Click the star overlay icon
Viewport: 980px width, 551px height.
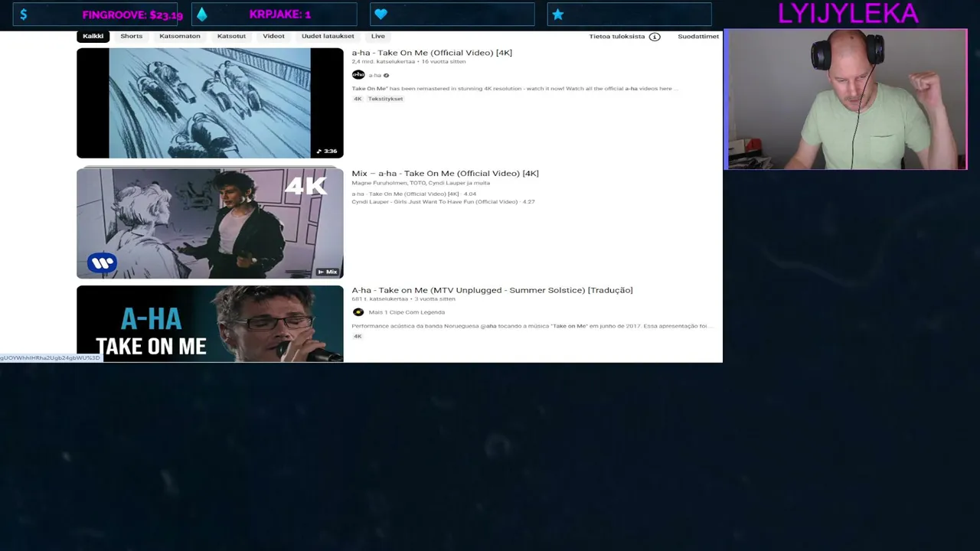558,15
